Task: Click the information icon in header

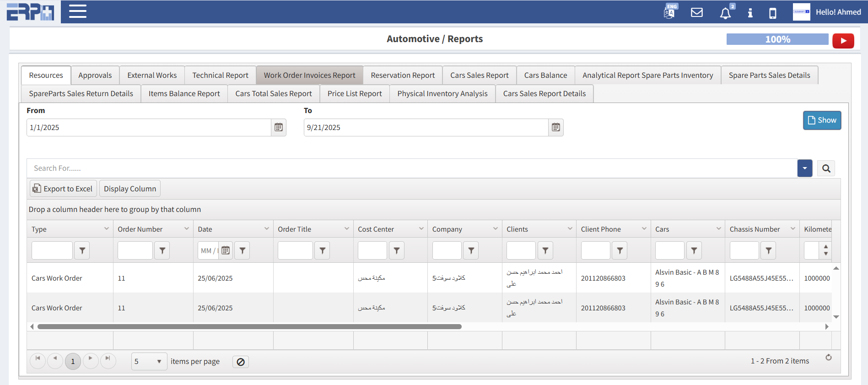Action: (x=750, y=13)
